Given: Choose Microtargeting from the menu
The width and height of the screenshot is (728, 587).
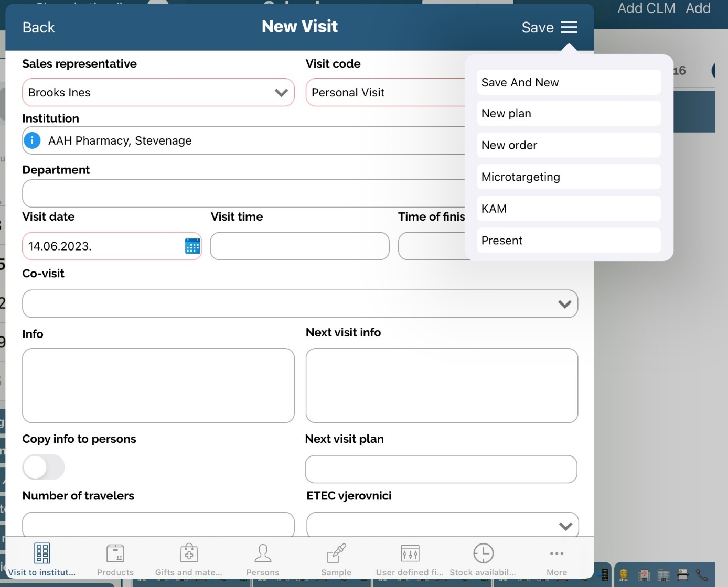Looking at the screenshot, I should click(569, 177).
